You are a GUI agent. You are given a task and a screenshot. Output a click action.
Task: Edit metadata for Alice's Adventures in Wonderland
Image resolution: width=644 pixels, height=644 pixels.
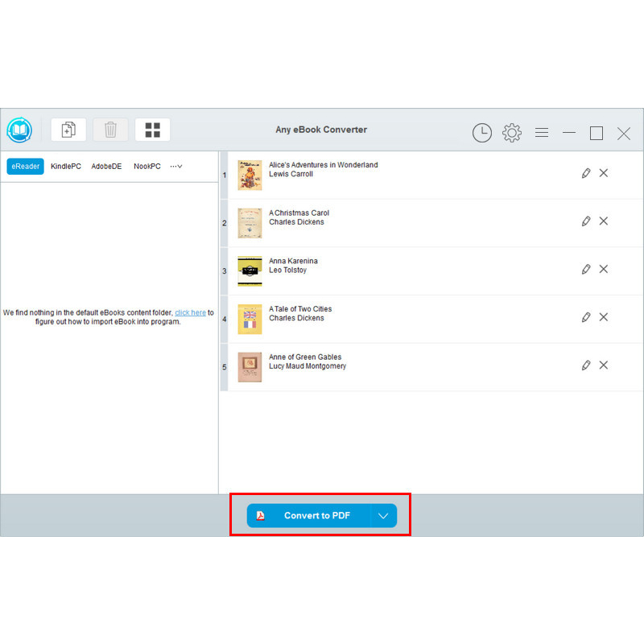(586, 173)
